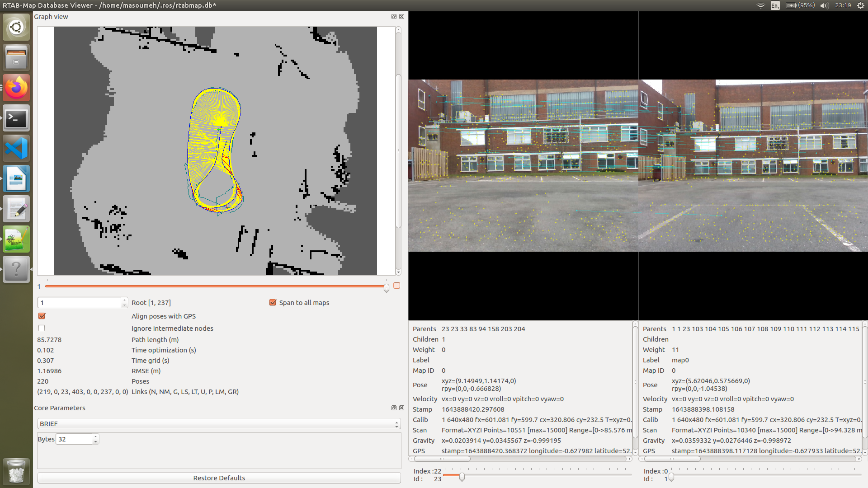This screenshot has width=868, height=488.
Task: Toggle Span to all maps
Action: pyautogui.click(x=273, y=303)
